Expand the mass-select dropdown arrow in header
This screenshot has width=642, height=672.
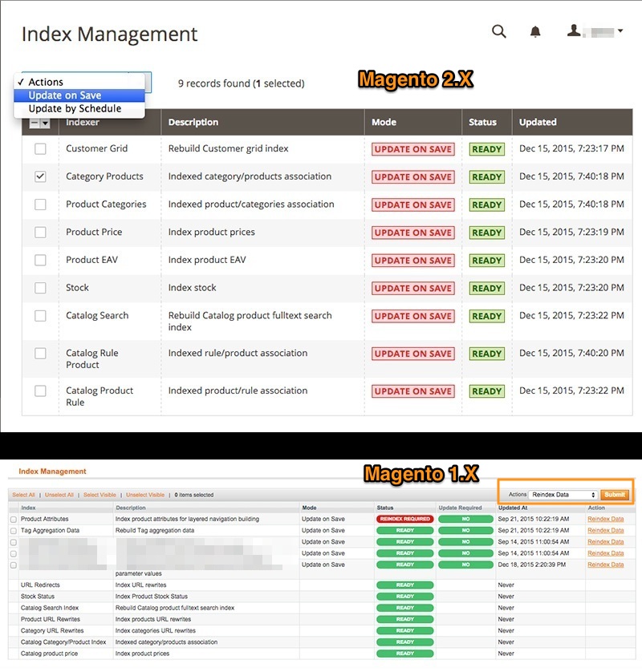(x=45, y=123)
